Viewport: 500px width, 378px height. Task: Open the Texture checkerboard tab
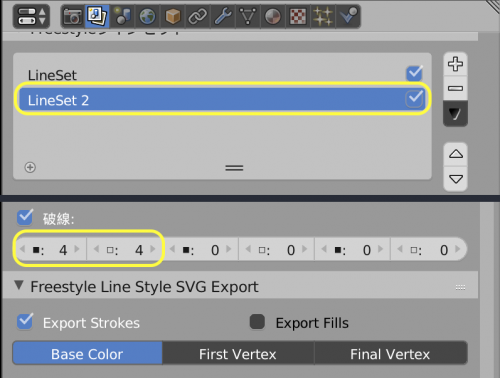point(298,16)
